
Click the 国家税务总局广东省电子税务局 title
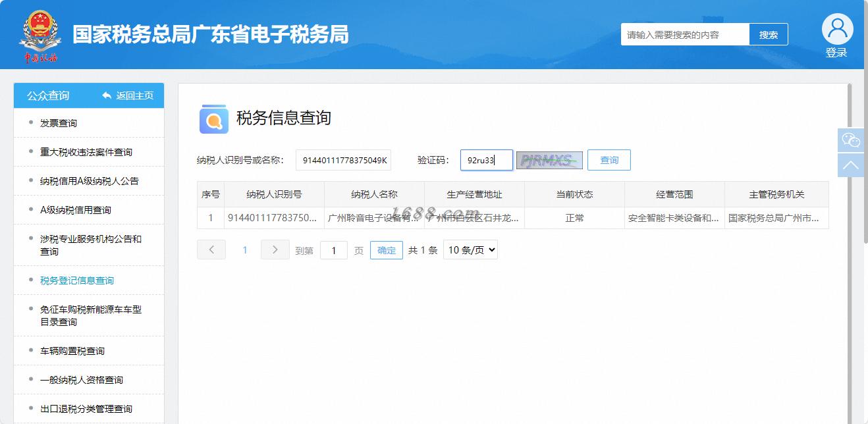click(211, 34)
